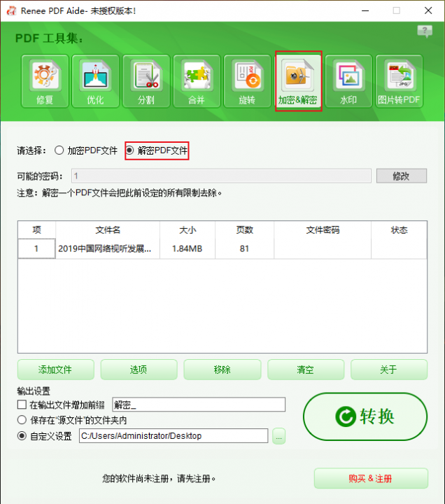Viewport: 445px width, 504px height.
Task: Click the 状态 column header
Action: (399, 230)
